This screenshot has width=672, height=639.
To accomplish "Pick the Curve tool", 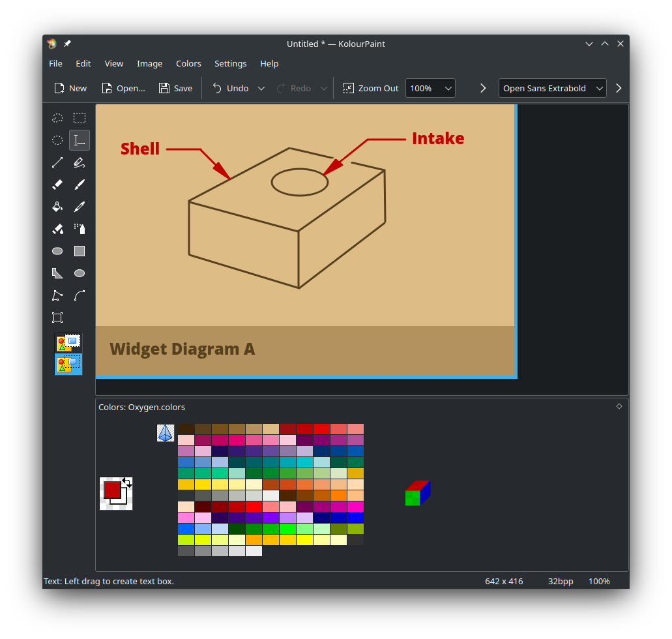I will pyautogui.click(x=80, y=295).
